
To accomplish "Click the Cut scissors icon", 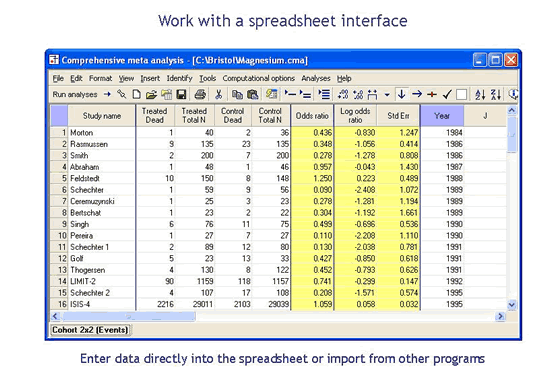I will [x=219, y=94].
